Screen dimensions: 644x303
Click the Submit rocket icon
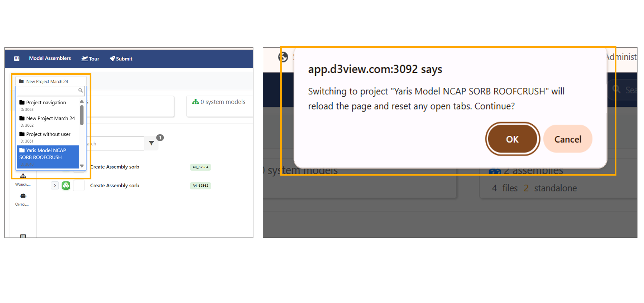(112, 59)
